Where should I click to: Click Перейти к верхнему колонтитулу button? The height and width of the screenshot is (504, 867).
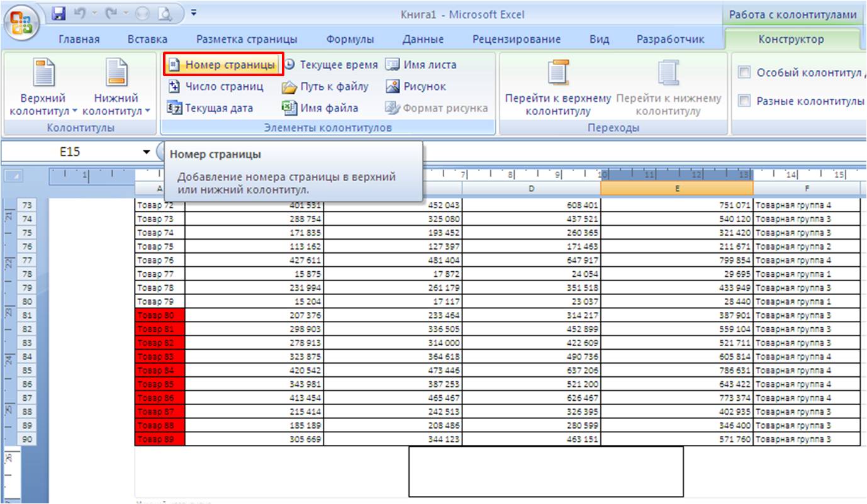(557, 88)
